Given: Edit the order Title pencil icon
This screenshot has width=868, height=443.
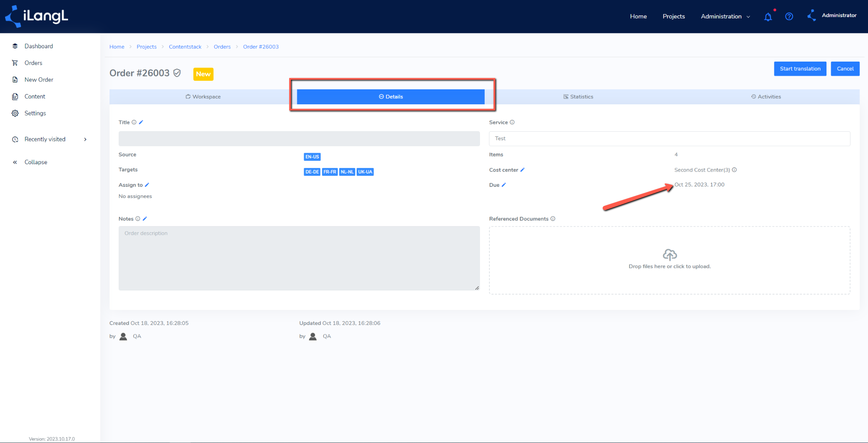Looking at the screenshot, I should [141, 122].
